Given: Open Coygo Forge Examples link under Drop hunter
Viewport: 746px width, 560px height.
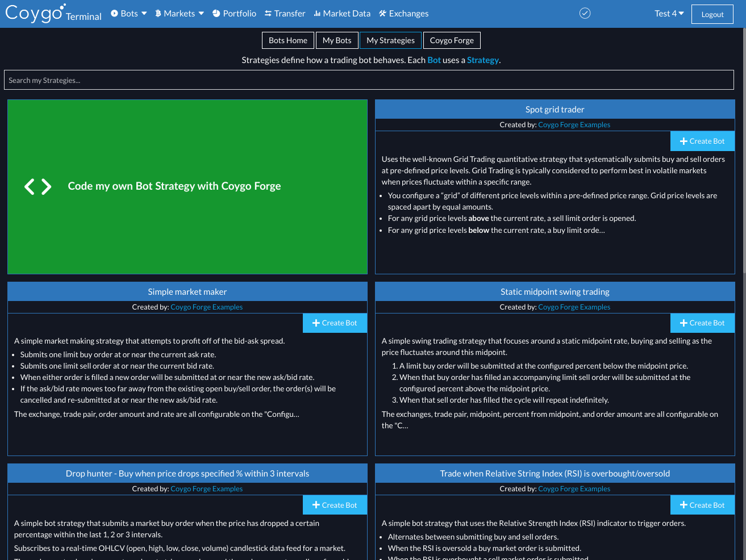Looking at the screenshot, I should coord(206,488).
